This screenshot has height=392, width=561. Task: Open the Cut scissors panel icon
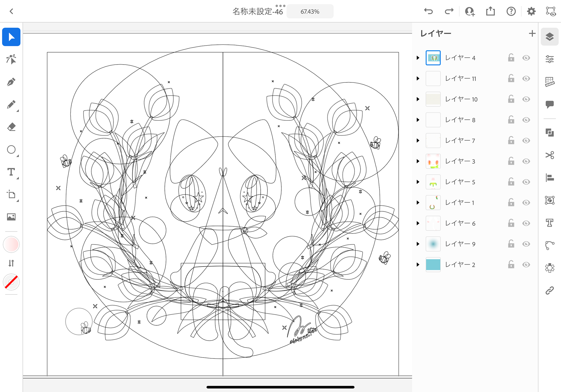click(550, 155)
